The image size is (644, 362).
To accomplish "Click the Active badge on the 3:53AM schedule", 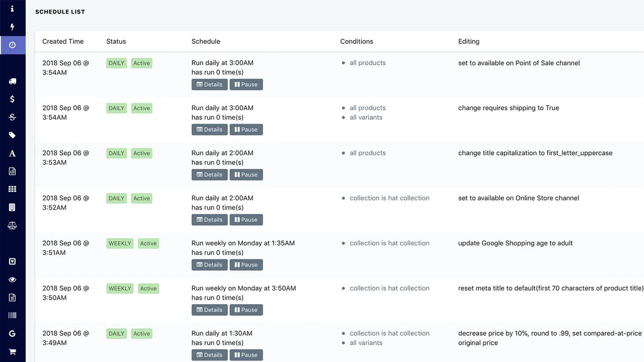I will (141, 153).
